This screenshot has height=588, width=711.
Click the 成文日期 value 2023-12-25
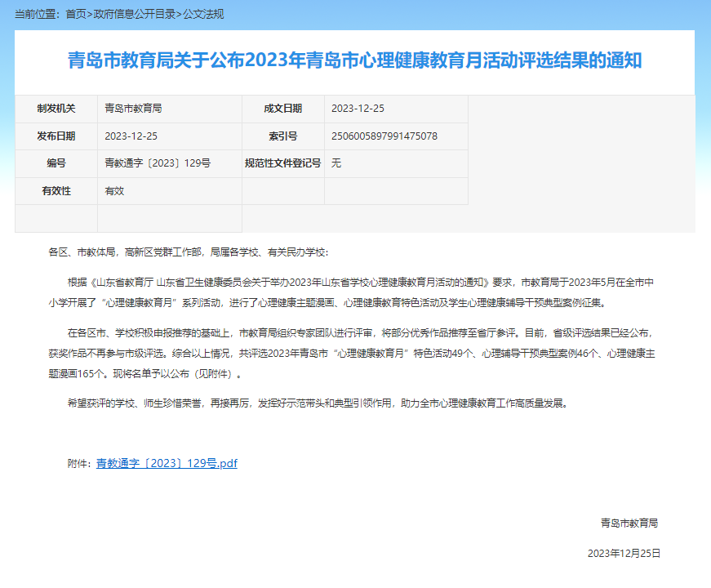click(x=358, y=109)
